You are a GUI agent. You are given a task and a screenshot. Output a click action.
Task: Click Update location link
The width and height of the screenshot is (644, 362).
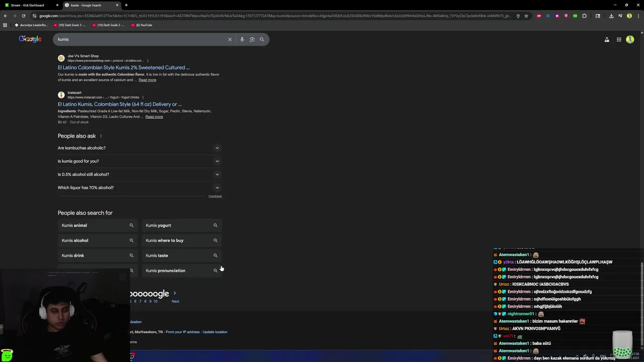(215, 332)
